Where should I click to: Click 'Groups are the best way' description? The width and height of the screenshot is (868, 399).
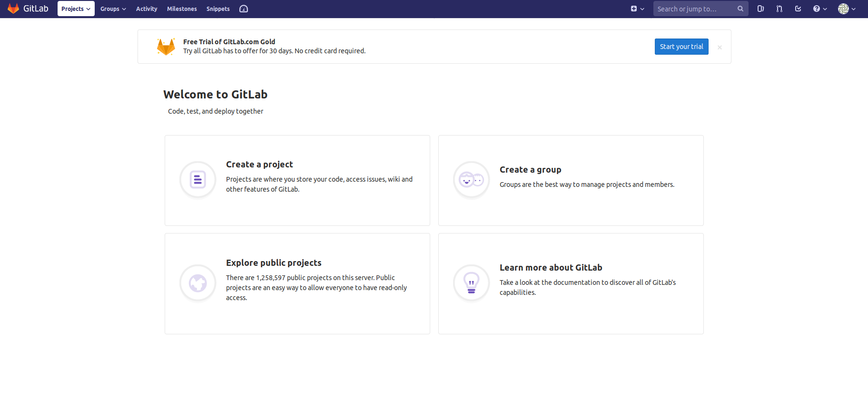click(x=587, y=185)
